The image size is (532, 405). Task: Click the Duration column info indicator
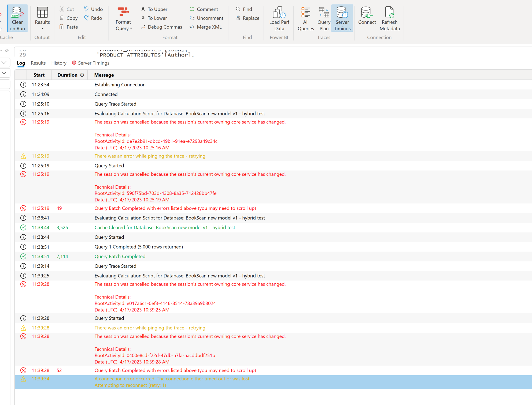pos(82,75)
